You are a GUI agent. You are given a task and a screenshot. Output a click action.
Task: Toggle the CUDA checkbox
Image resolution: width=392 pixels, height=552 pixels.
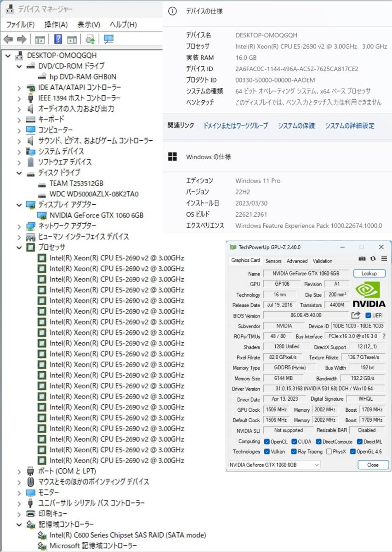pos(294,442)
